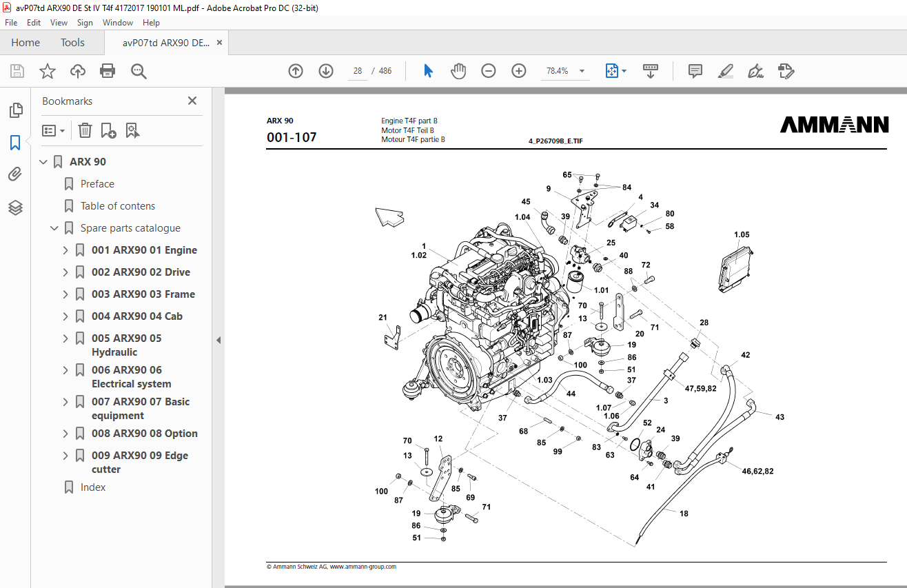Expand the 009 ARX90 09 Edge cutter bookmark
Viewport: 907px width, 588px height.
pyautogui.click(x=66, y=456)
